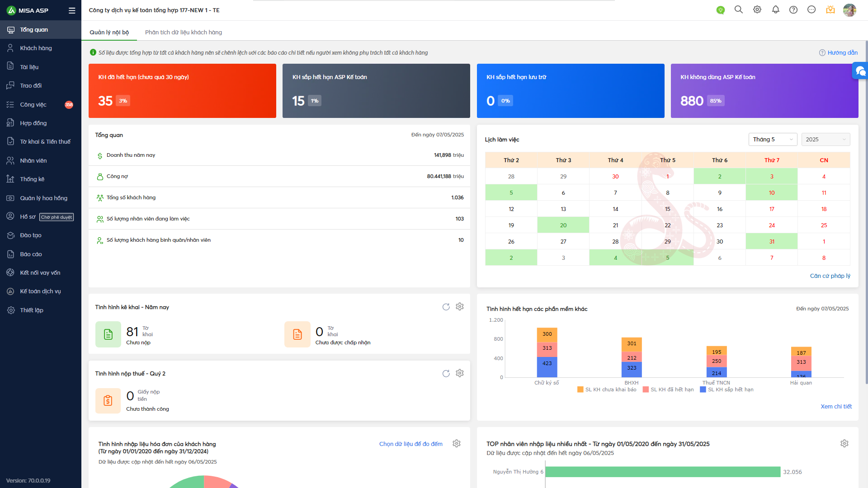Toggle SL KH đã hết hạn legend swatch
Screen dimensions: 868x488
[x=646, y=389]
